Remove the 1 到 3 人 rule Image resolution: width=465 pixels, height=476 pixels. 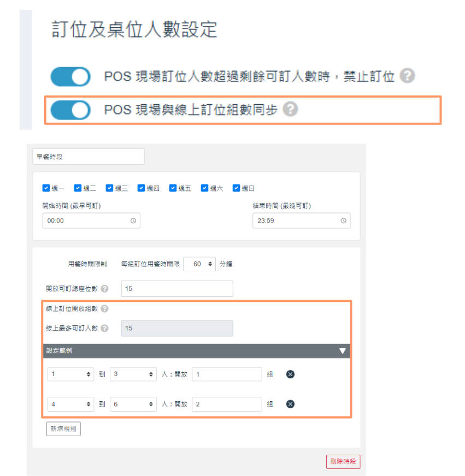tap(291, 374)
